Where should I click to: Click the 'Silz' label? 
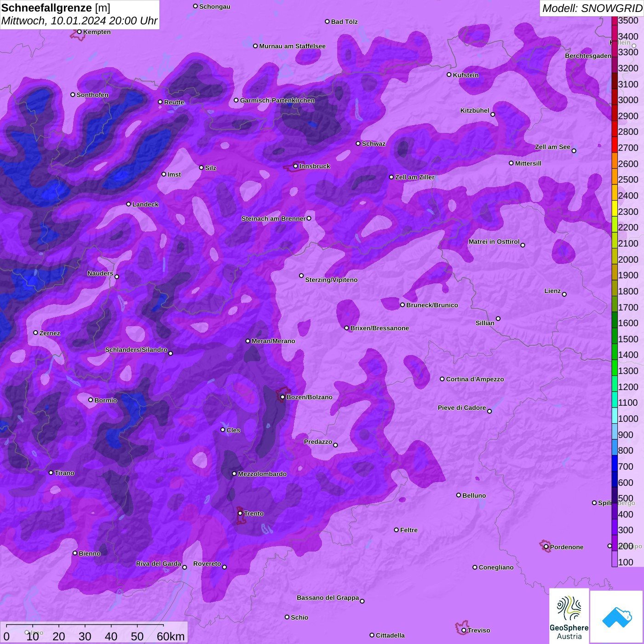(x=210, y=168)
